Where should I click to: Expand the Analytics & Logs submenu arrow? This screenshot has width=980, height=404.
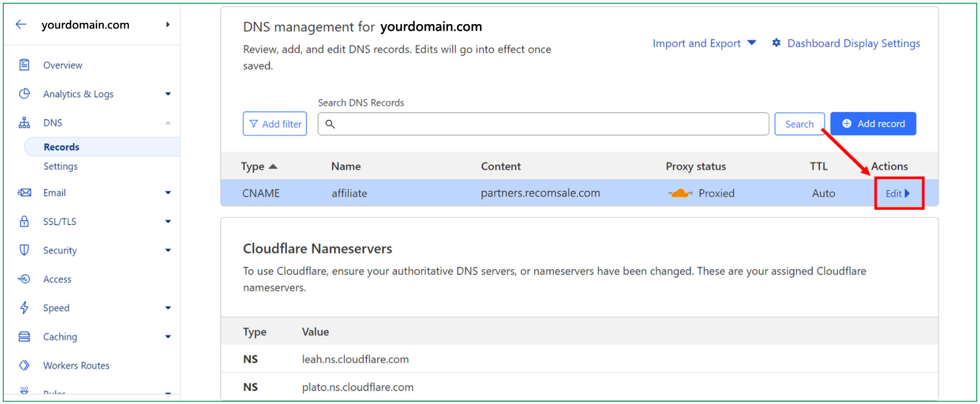click(168, 94)
